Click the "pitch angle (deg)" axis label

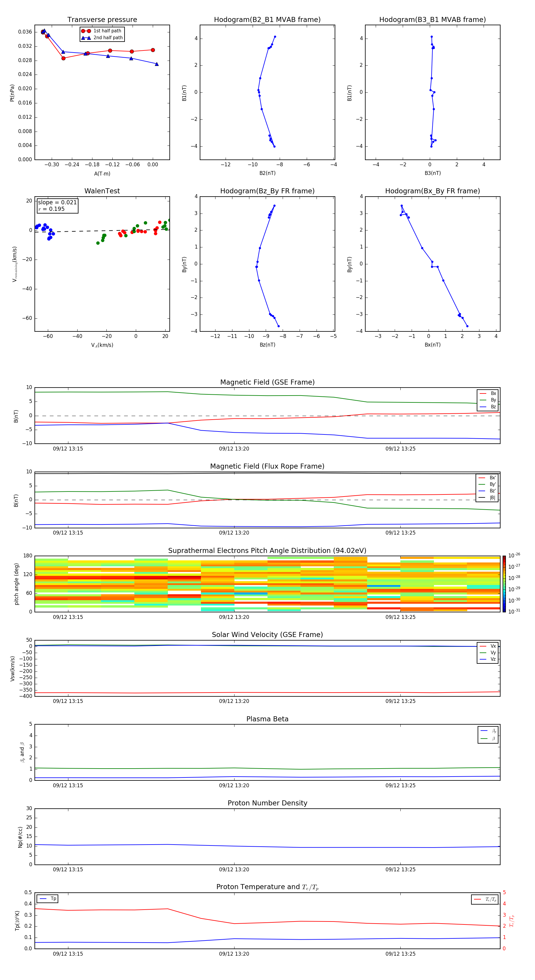[x=16, y=584]
